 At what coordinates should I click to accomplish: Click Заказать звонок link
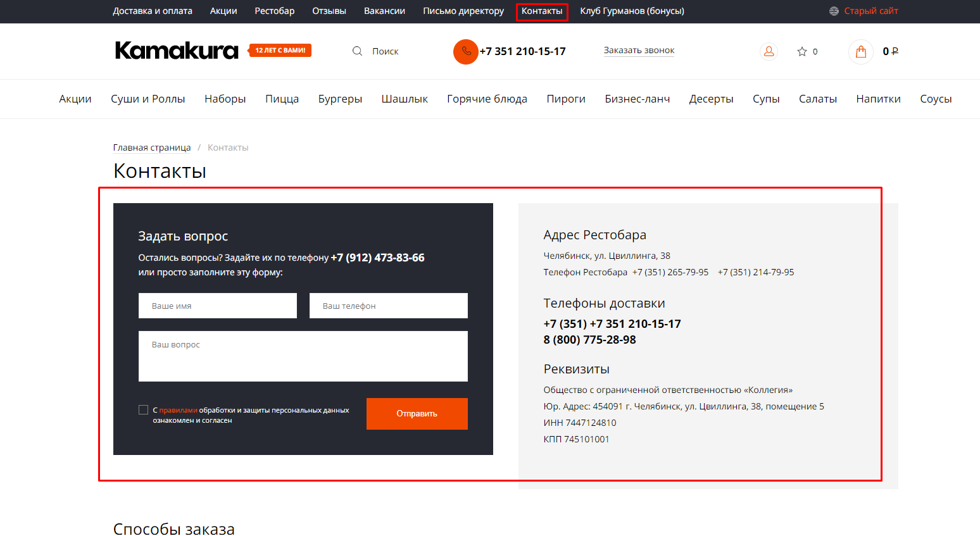coord(639,50)
